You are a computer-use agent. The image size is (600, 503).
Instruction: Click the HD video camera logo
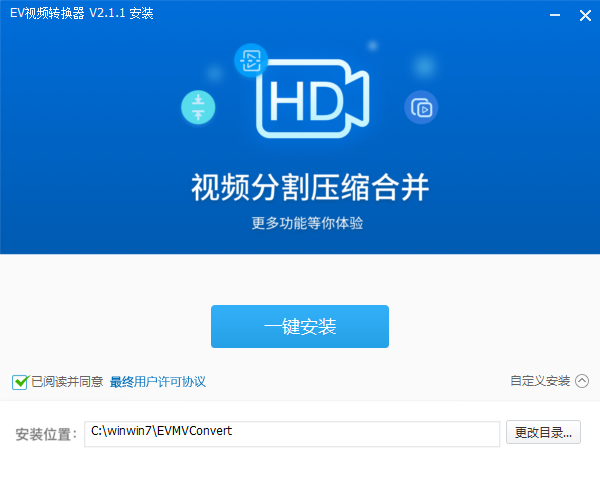click(x=313, y=99)
